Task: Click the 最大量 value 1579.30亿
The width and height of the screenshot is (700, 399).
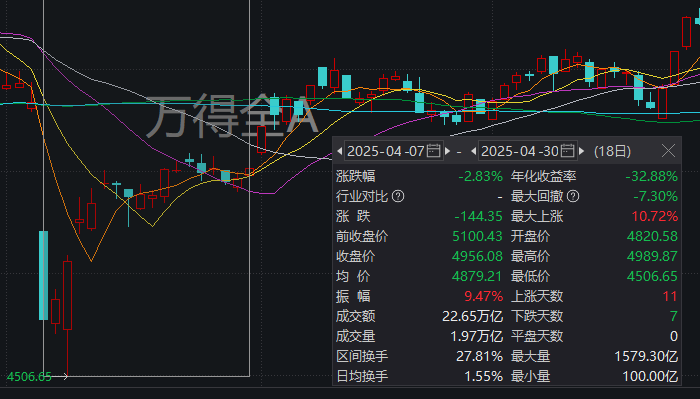Action: (646, 356)
